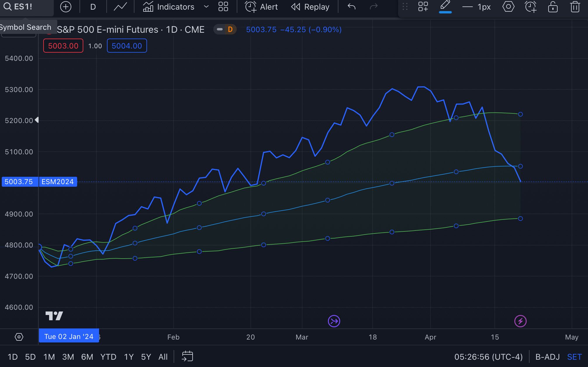This screenshot has height=367, width=588.
Task: Undo the last action
Action: click(352, 7)
